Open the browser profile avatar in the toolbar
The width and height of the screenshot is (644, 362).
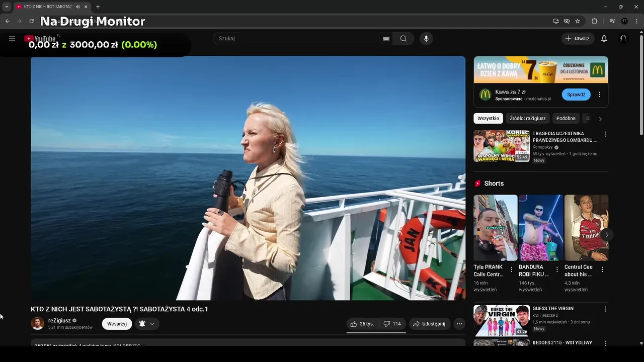(x=624, y=21)
